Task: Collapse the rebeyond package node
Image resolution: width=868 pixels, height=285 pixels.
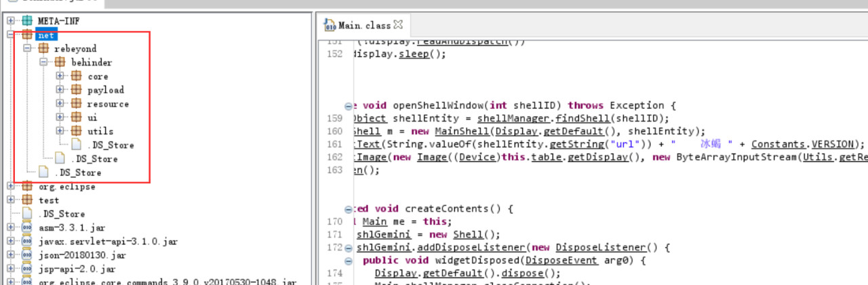Action: 27,49
